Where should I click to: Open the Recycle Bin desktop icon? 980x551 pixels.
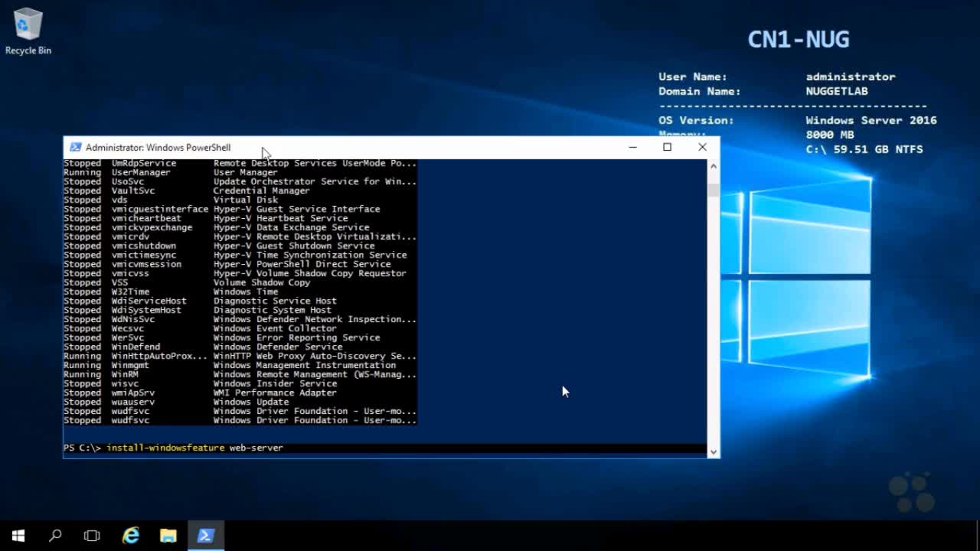pos(28,32)
